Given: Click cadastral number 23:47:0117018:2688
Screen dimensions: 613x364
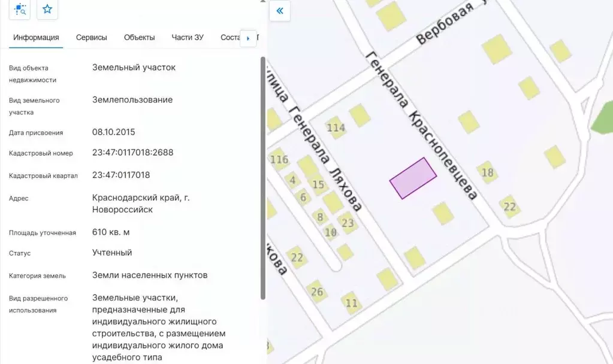Looking at the screenshot, I should [x=132, y=152].
